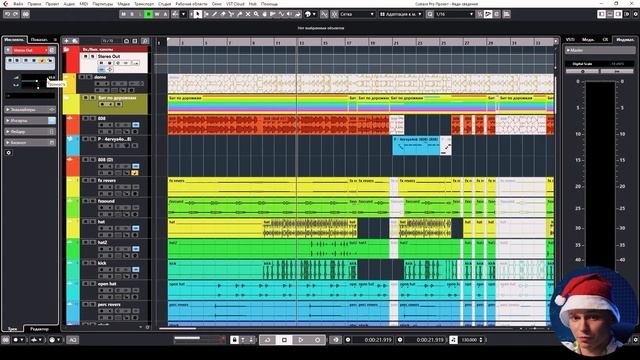Screen dimensions: 640x360
Task: Switch to the Показат. inspector tab
Action: (x=39, y=40)
